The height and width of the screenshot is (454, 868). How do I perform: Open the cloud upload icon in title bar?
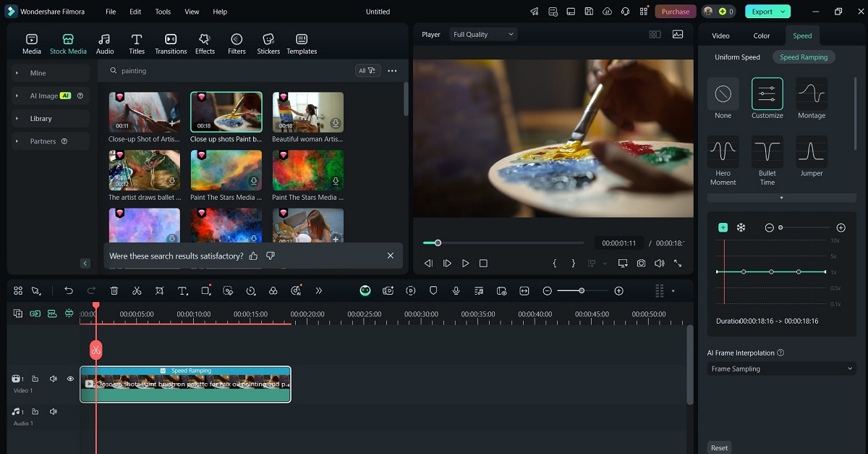coord(607,12)
